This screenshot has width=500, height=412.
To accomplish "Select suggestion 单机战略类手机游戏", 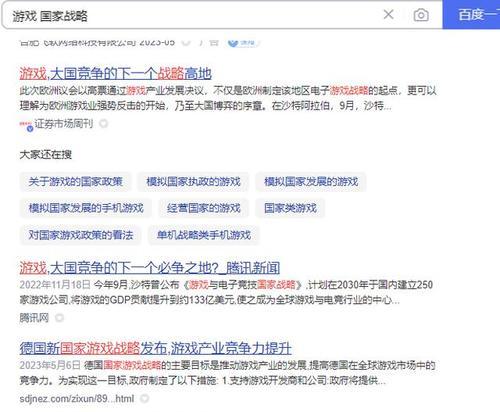I will click(x=204, y=235).
